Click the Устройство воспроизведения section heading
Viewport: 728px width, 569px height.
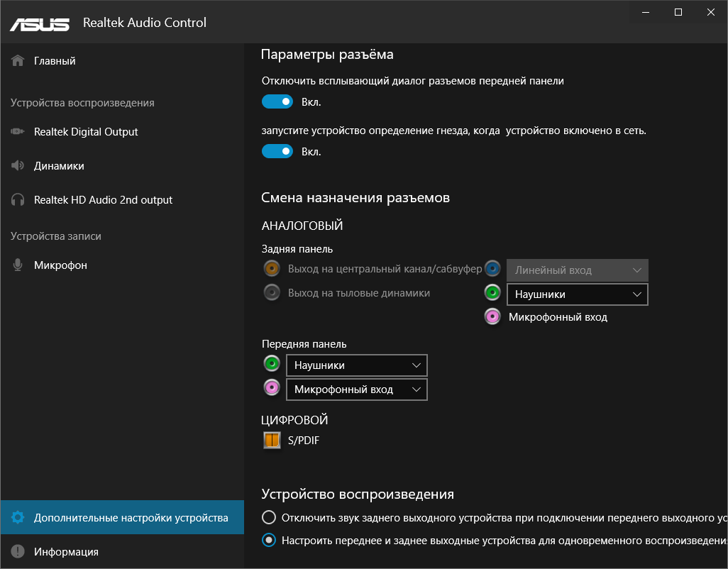pos(358,495)
